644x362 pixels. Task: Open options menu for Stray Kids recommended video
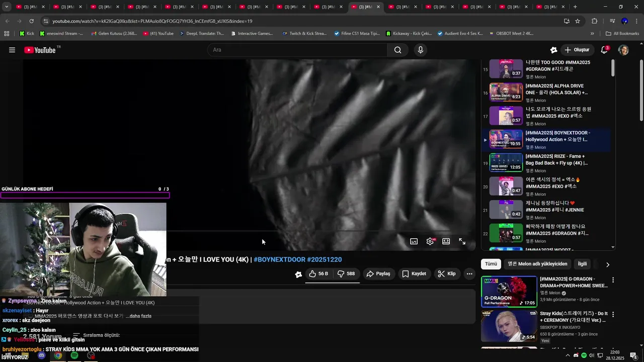pos(613,314)
